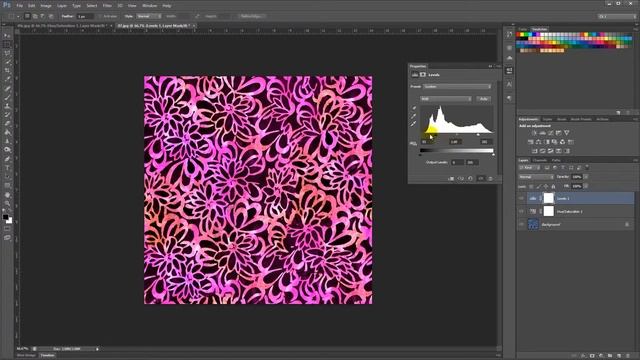Open the RGB channel dropdown in Levels

coord(446,99)
